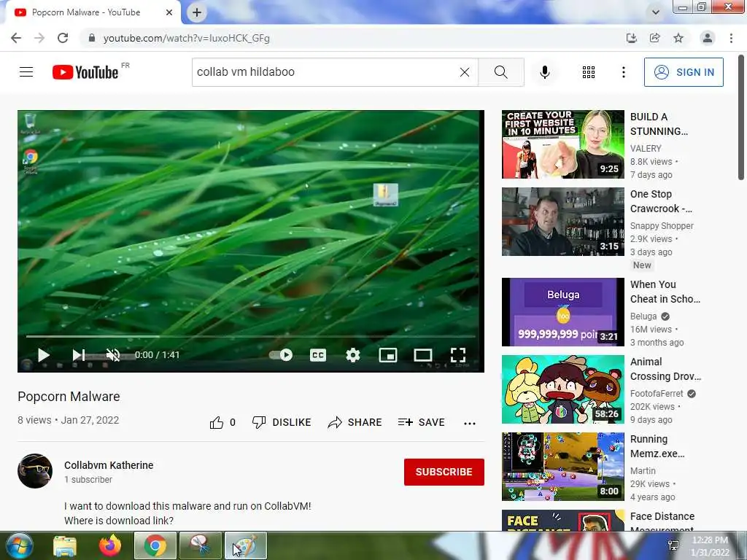The width and height of the screenshot is (747, 560).
Task: Click the SHARE button
Action: click(355, 422)
